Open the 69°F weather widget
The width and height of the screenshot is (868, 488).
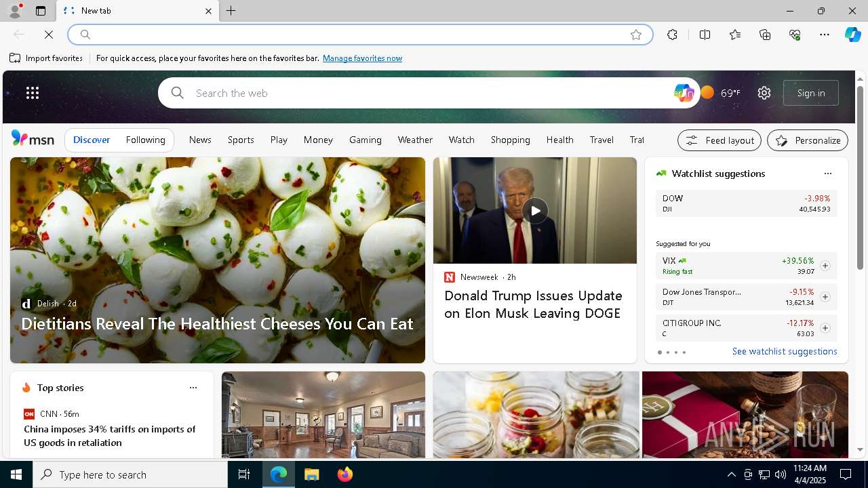[721, 93]
